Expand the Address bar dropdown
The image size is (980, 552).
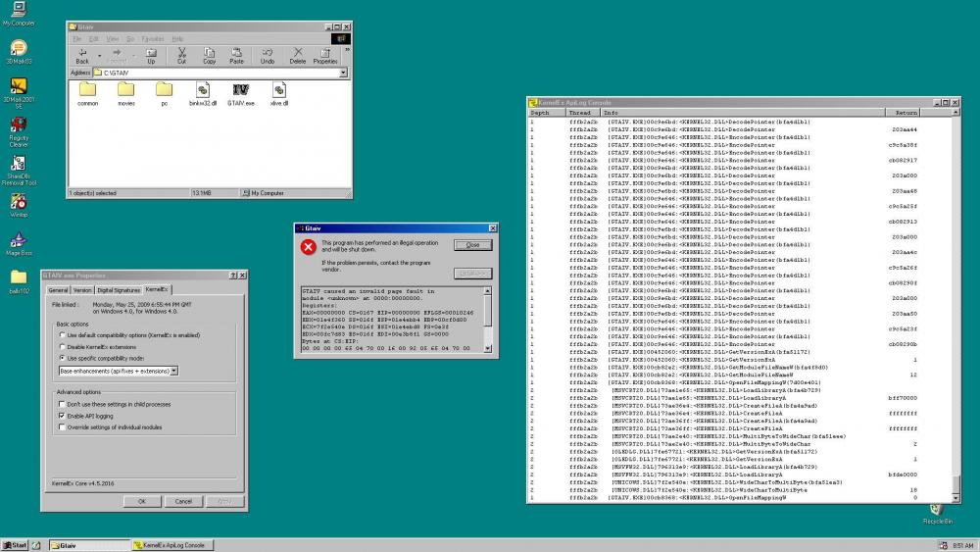pyautogui.click(x=343, y=73)
